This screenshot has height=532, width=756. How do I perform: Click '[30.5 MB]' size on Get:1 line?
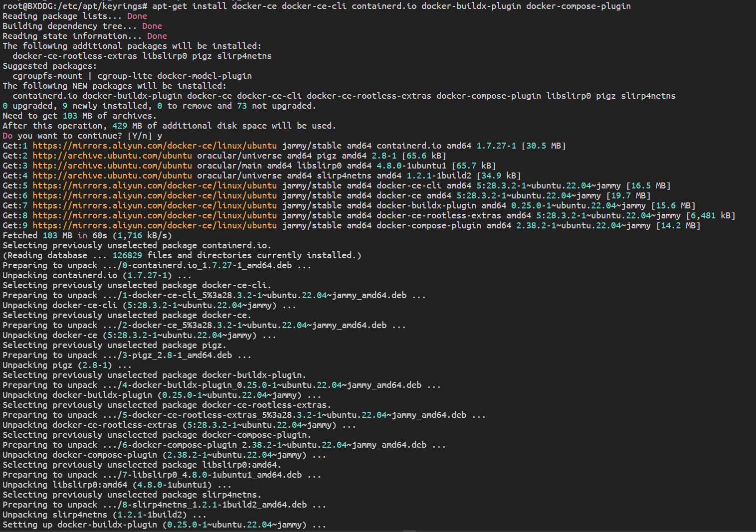coord(544,146)
